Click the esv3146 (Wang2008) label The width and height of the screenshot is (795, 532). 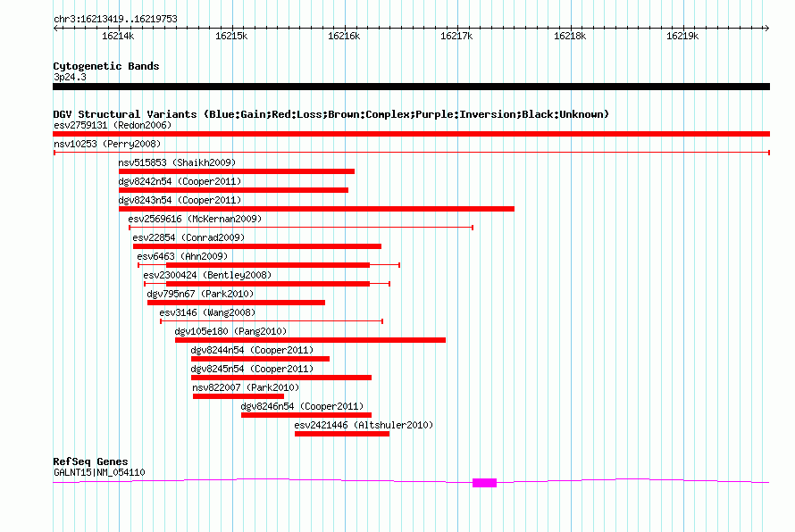207,312
